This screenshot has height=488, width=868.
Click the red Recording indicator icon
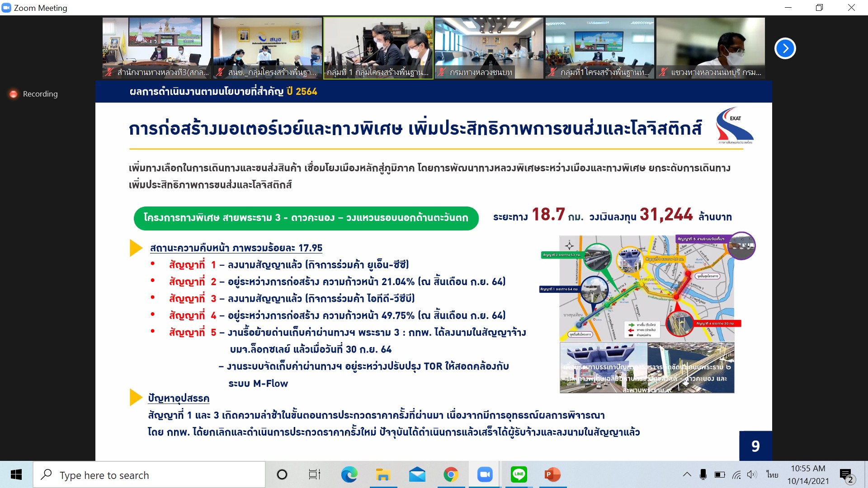(x=14, y=94)
